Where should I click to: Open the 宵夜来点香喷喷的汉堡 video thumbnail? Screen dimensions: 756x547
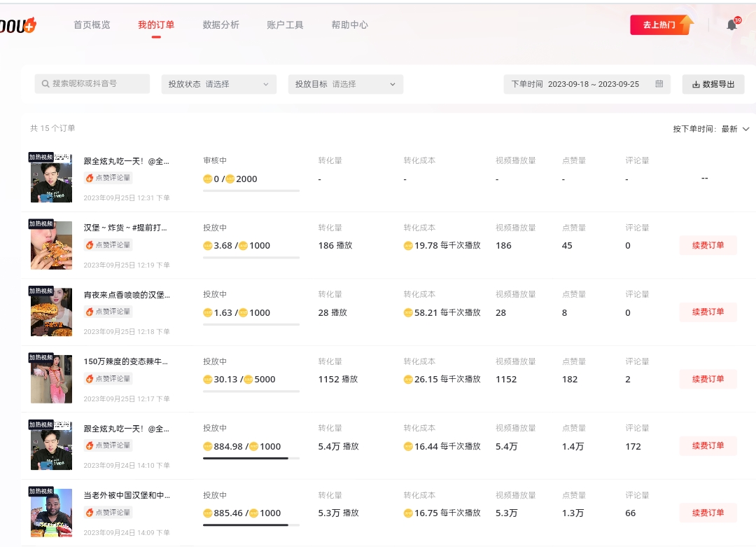click(51, 312)
